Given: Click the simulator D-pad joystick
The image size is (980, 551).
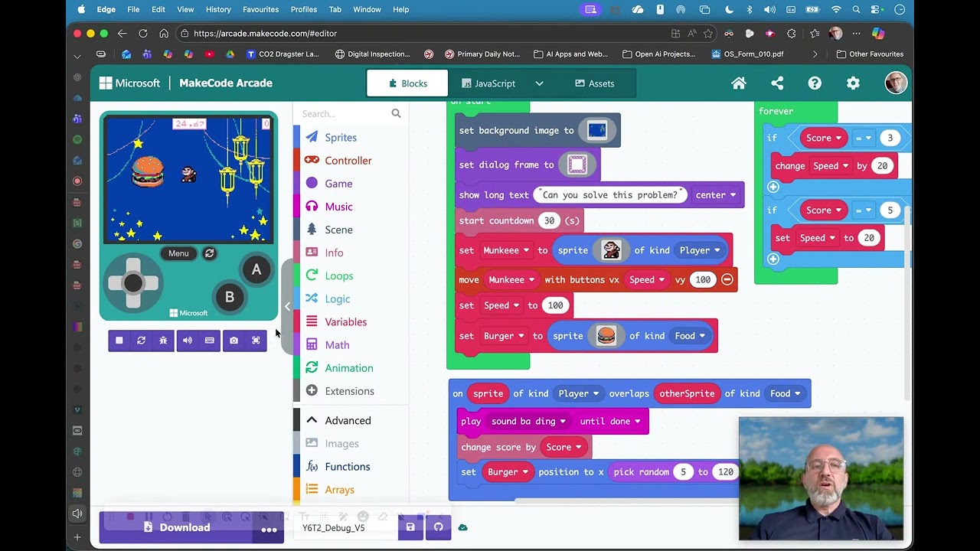Looking at the screenshot, I should (133, 283).
